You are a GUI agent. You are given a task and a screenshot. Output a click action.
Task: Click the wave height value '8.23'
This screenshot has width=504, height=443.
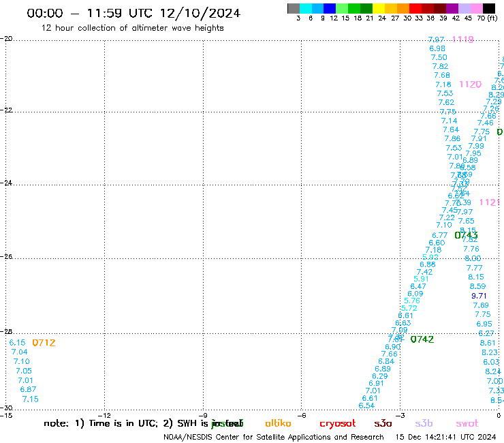[490, 352]
